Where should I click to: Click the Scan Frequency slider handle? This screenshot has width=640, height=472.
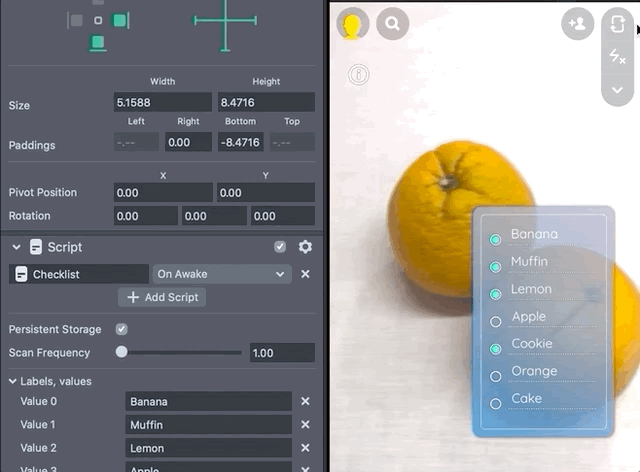[122, 352]
